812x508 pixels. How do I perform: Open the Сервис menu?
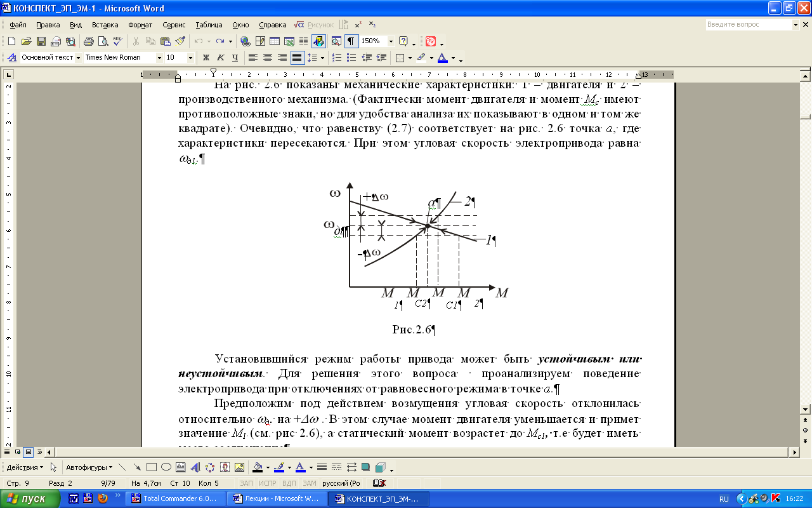click(174, 25)
